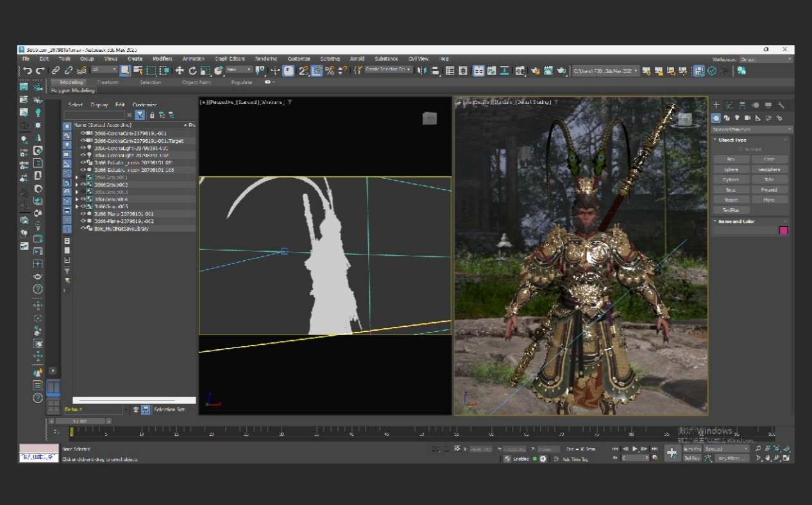The image size is (812, 505).
Task: Click the Mirror tool icon in the toolbar
Action: tap(421, 70)
